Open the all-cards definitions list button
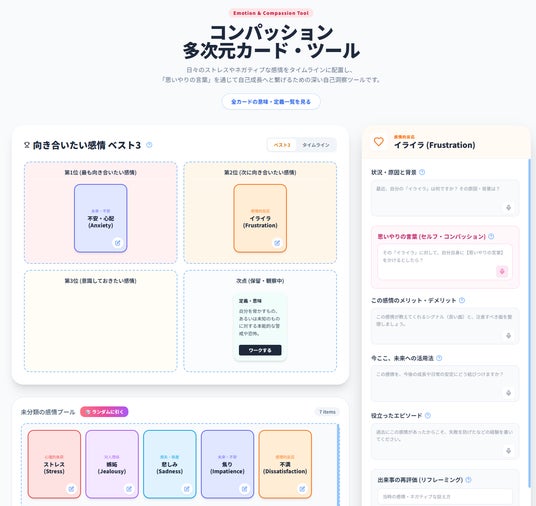The image size is (536, 506). [271, 102]
